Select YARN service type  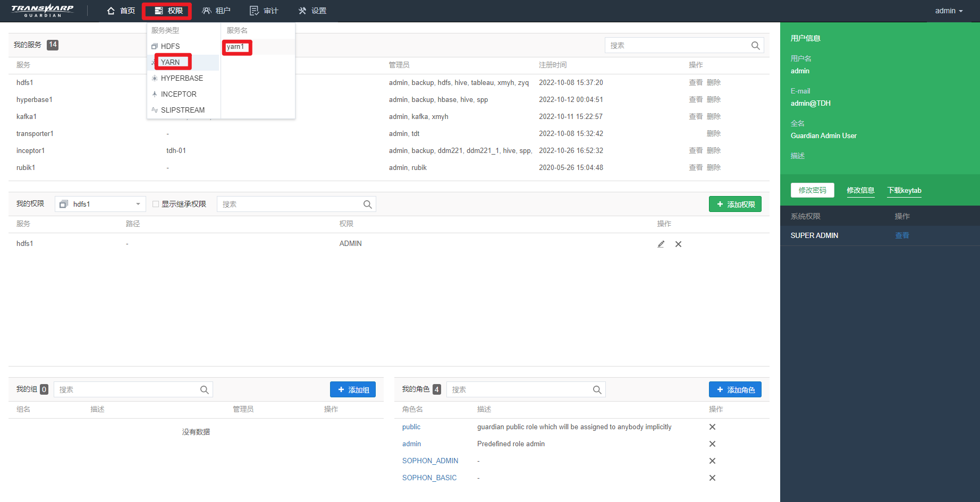[183, 62]
